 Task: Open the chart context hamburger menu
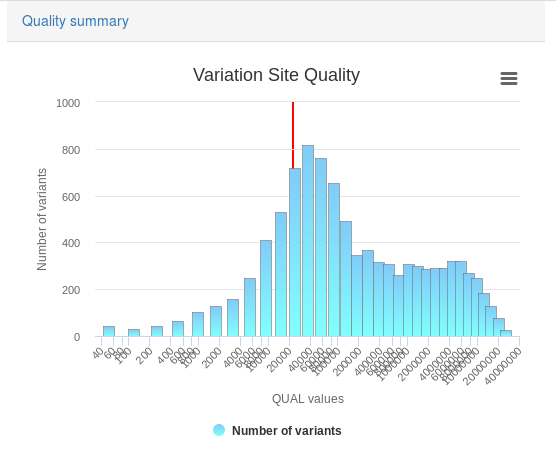(x=509, y=78)
